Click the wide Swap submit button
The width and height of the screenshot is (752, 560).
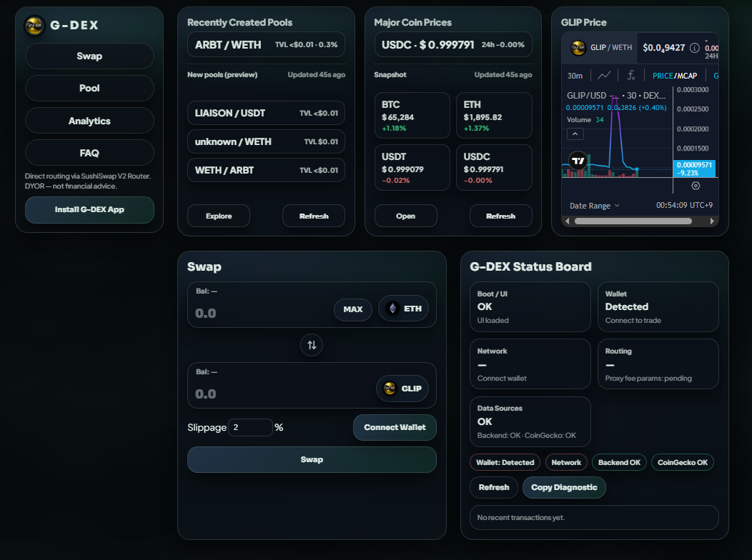tap(312, 459)
